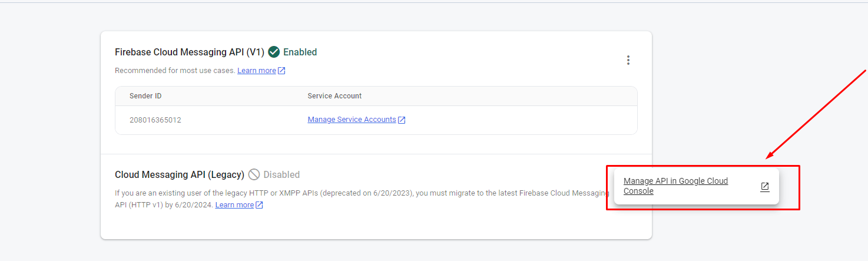The width and height of the screenshot is (868, 261).
Task: Open the Manage Service Accounts link
Action: pyautogui.click(x=352, y=120)
